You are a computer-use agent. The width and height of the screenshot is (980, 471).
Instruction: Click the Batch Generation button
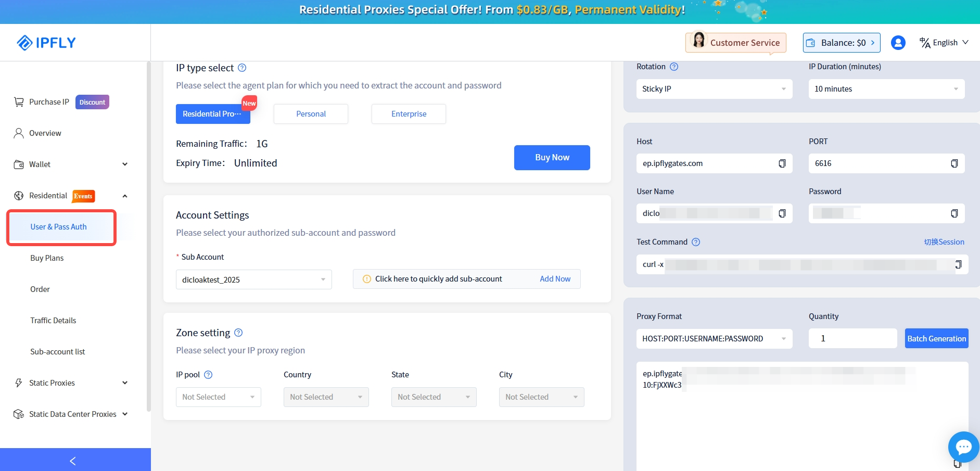pyautogui.click(x=937, y=338)
